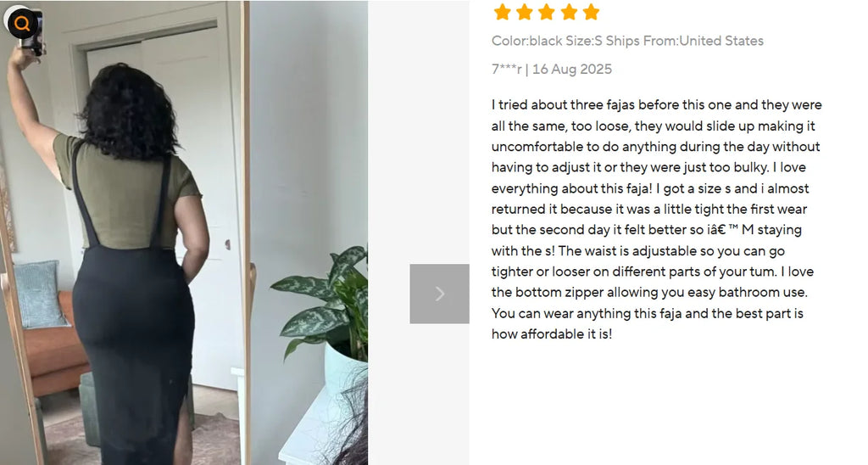Viewport: 868px width, 465px height.
Task: Go to next review photo arrow
Action: click(x=440, y=294)
